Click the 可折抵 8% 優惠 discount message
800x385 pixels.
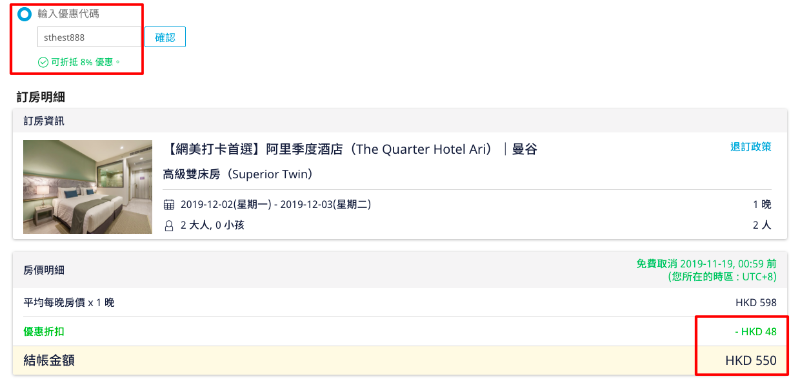point(85,62)
